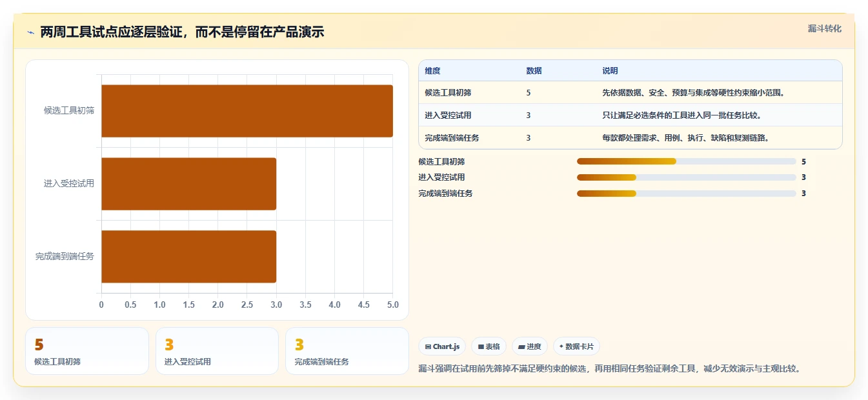Click the x-axis tick '2.5'
Viewport: 868px width, 400px height.
coord(247,305)
